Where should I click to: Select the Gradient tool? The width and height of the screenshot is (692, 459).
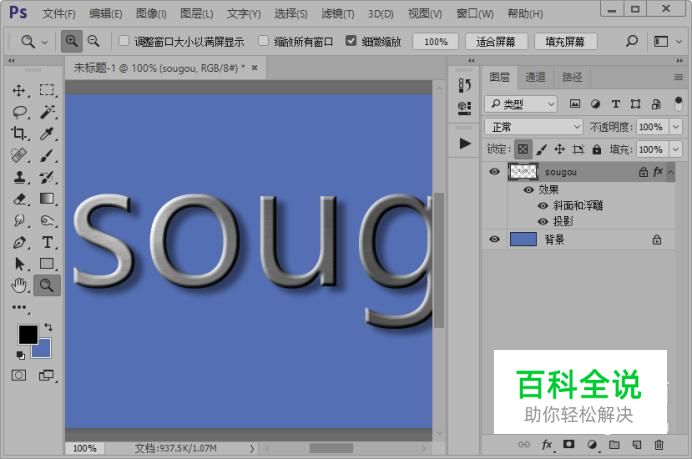[47, 199]
